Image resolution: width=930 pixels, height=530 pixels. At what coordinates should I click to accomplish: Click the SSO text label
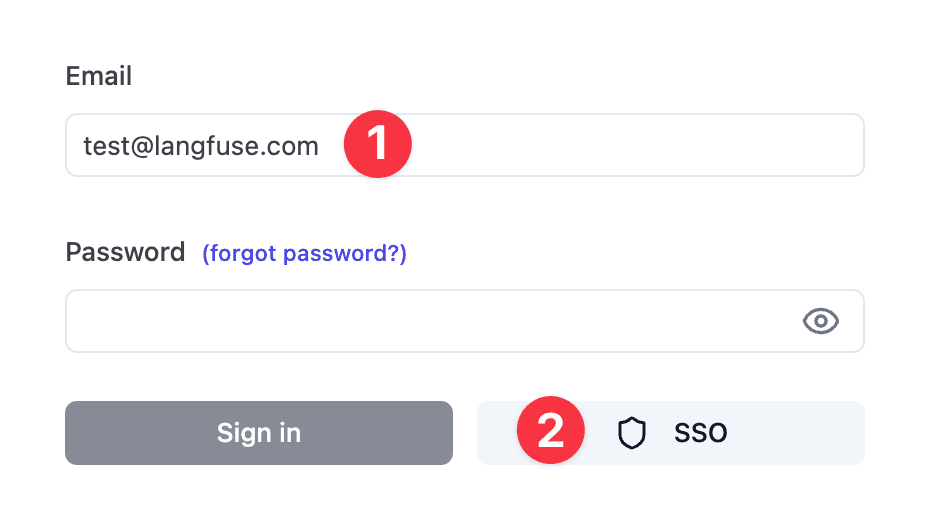pyautogui.click(x=700, y=433)
